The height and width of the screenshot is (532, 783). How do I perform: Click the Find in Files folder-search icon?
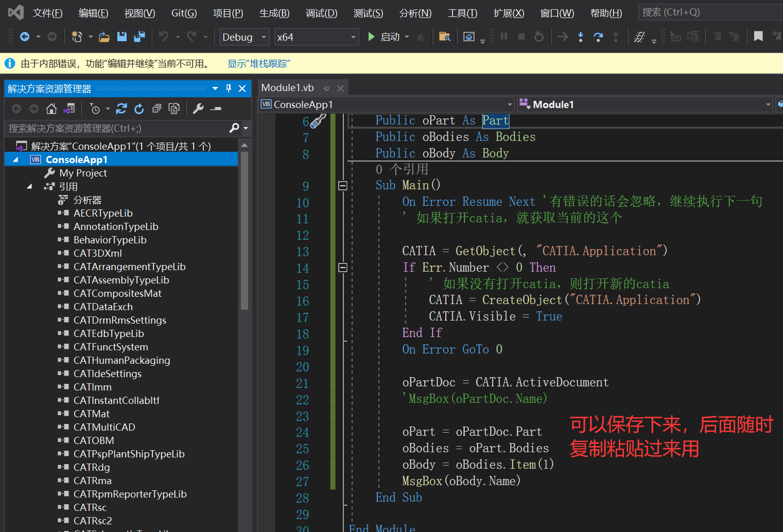[x=444, y=37]
